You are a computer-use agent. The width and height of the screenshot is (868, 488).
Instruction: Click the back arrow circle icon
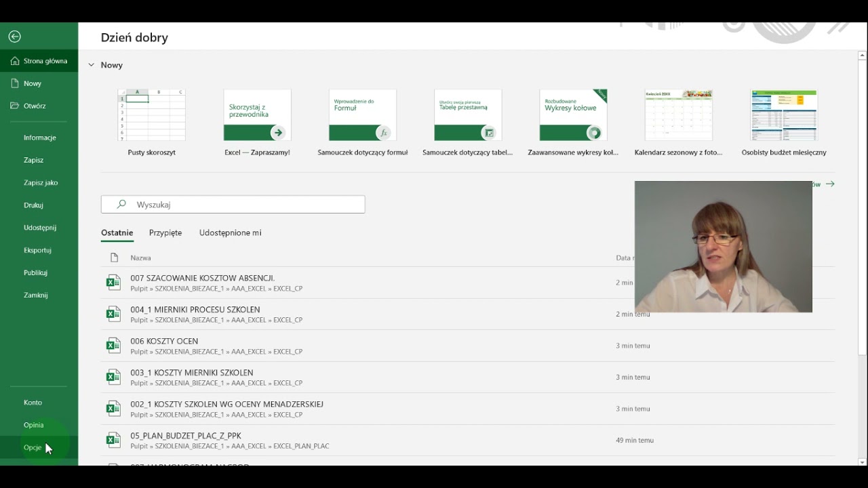pos(15,37)
